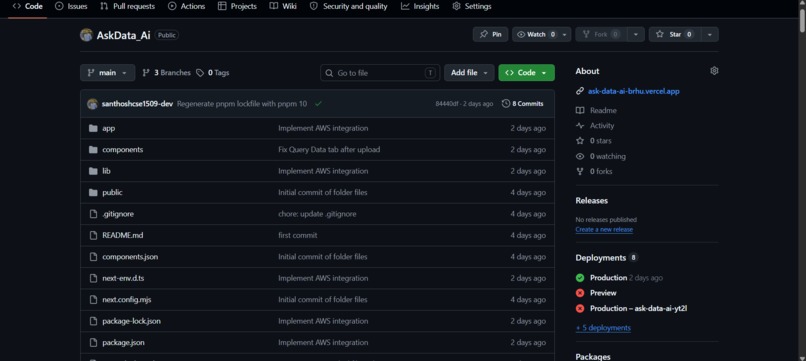Open the README.md file
The width and height of the screenshot is (806, 361).
click(122, 235)
